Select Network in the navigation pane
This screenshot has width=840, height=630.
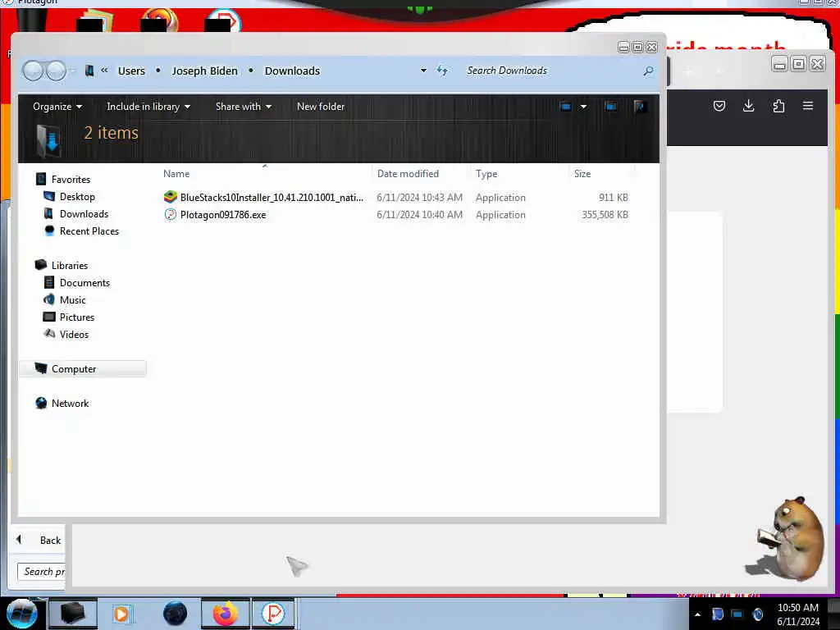tap(71, 404)
